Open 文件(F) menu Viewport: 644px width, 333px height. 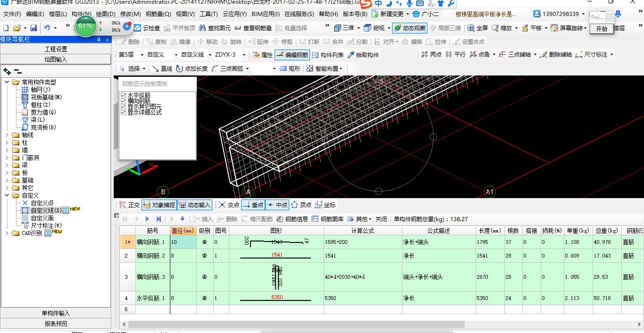(12, 14)
